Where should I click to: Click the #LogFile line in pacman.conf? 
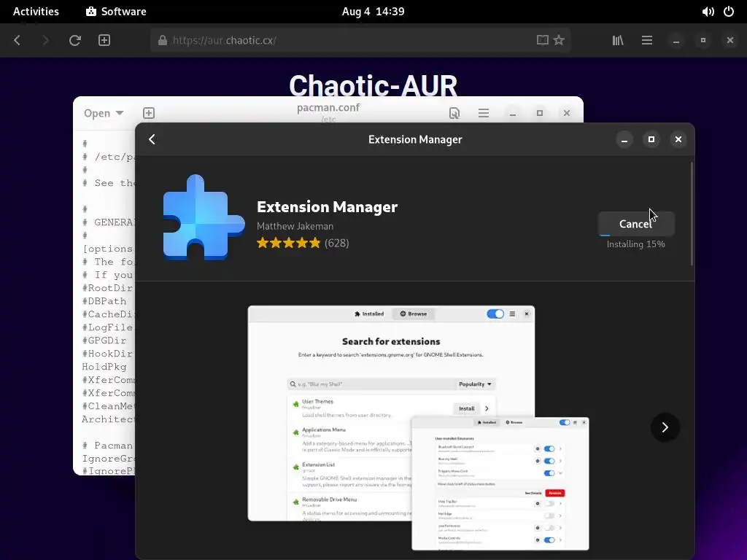pyautogui.click(x=108, y=327)
